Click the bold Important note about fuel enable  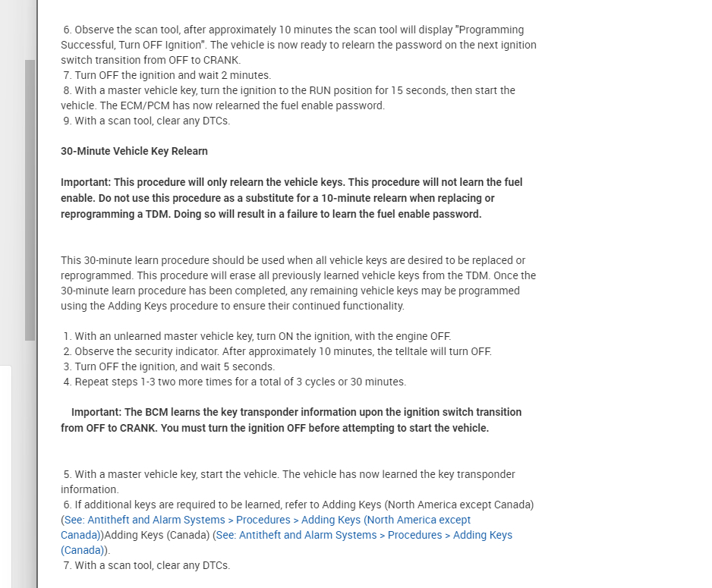(x=291, y=198)
